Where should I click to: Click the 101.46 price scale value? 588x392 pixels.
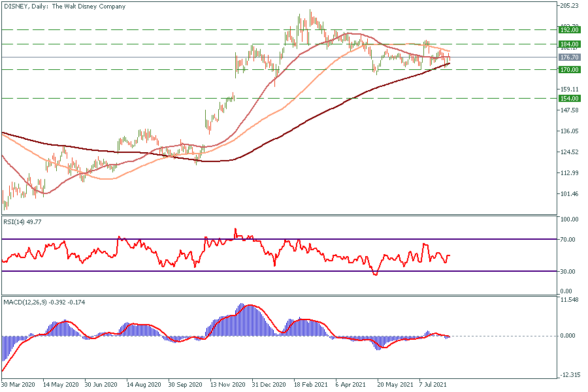point(570,194)
